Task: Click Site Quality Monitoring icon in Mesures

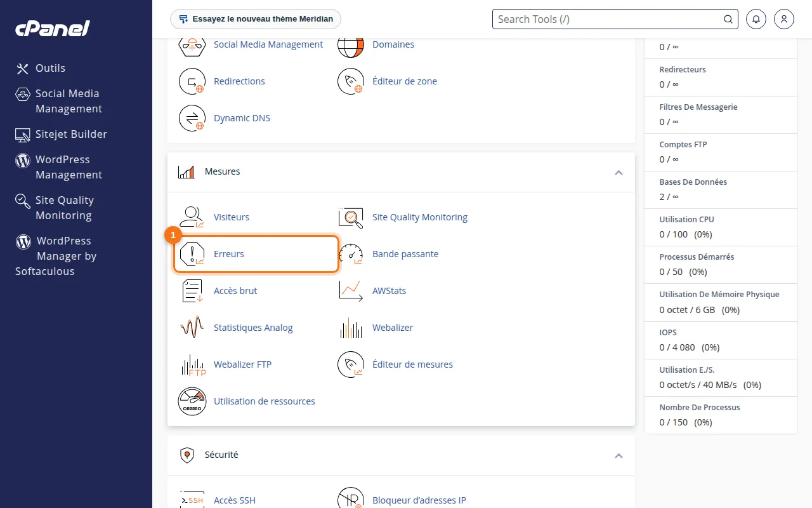Action: [350, 217]
